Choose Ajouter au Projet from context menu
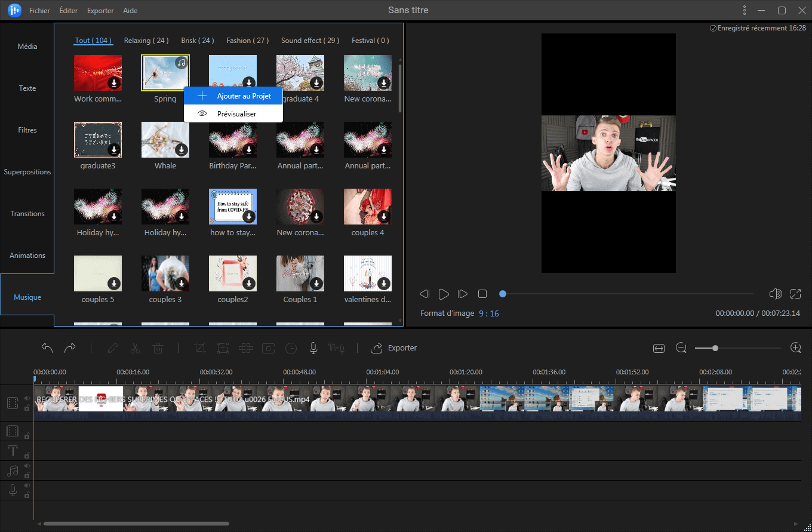 pyautogui.click(x=233, y=96)
